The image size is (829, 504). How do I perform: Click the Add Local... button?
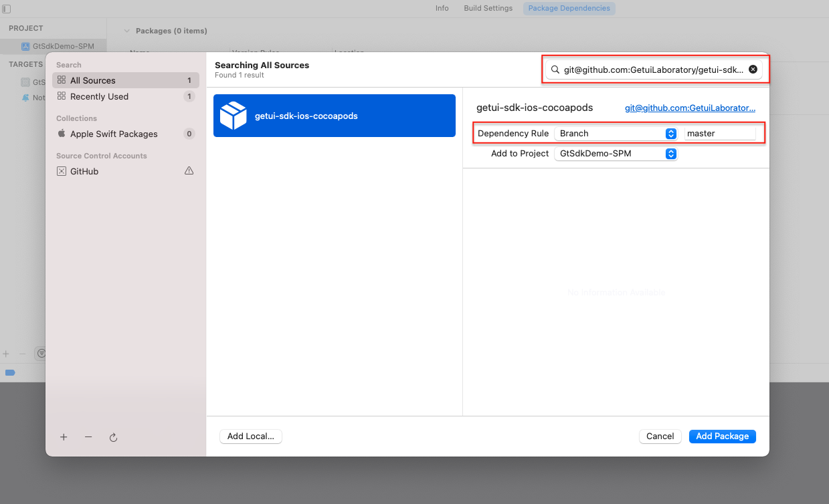click(251, 436)
